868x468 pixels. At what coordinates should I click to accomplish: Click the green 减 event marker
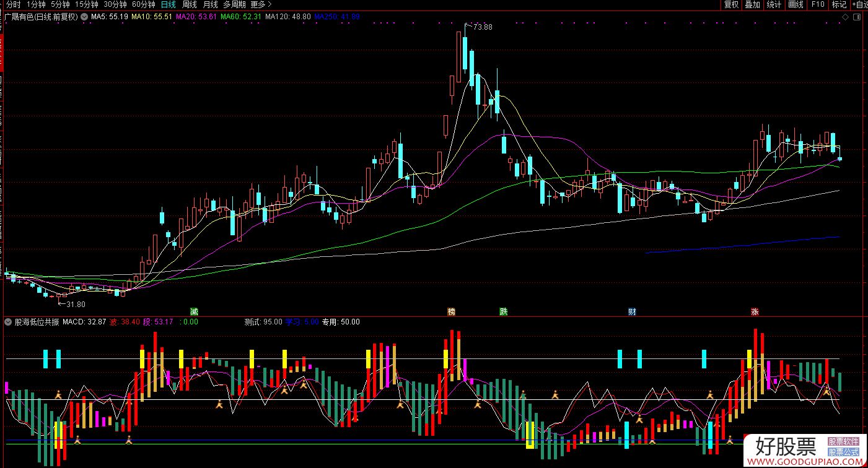(x=194, y=311)
